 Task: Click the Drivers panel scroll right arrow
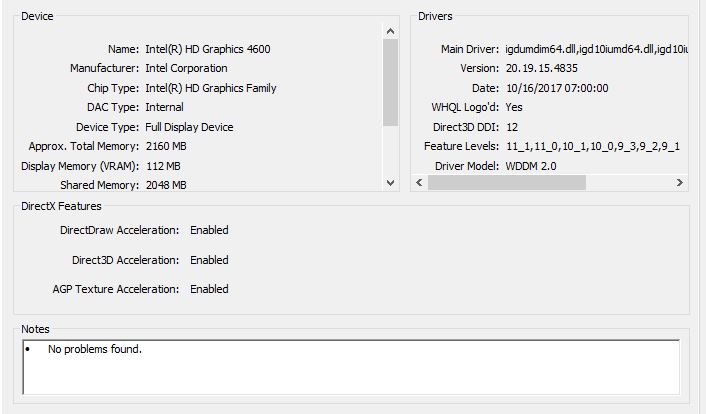(679, 183)
